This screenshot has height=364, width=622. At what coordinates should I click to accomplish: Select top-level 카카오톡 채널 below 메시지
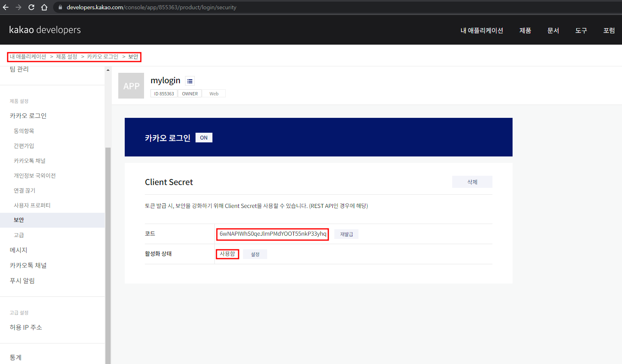click(28, 265)
